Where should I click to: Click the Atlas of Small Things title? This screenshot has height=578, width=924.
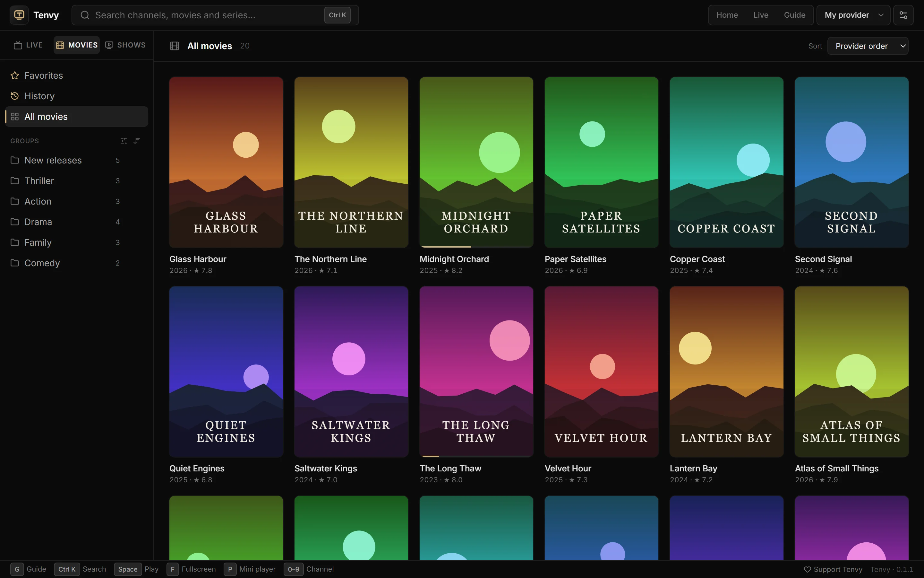[x=836, y=468]
